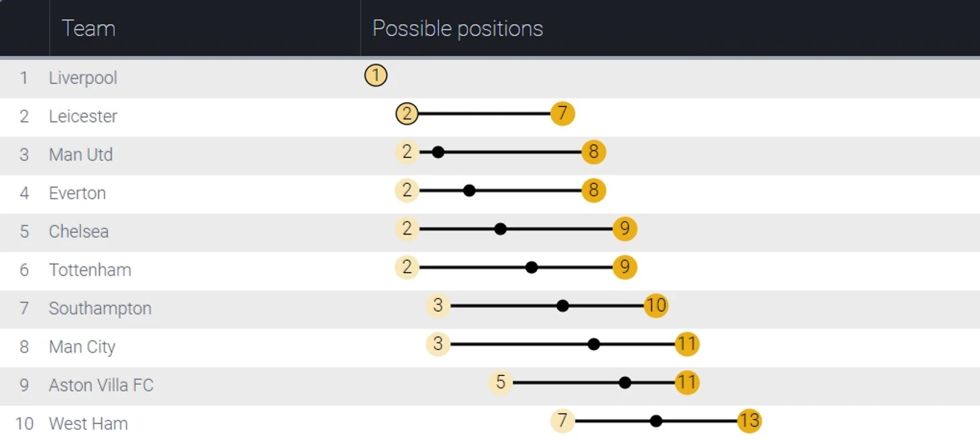Click the Possible positions column header
Screen dimensions: 980x442
(x=458, y=28)
